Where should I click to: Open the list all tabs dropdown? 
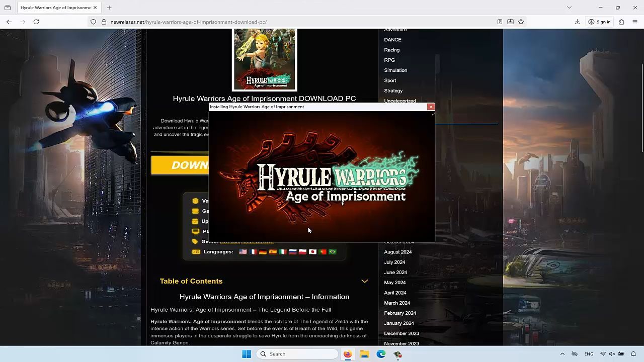[569, 8]
